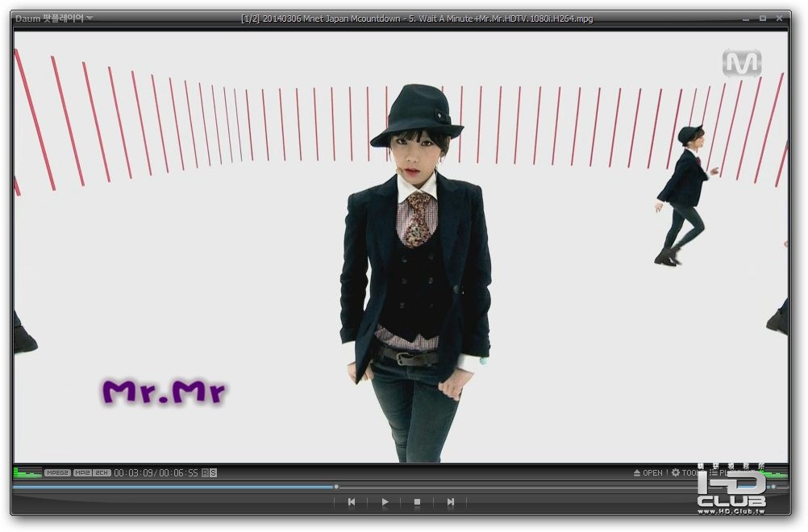Click the elapsed time 00:03:09 display
Viewport: 808px width, 532px height.
point(134,473)
